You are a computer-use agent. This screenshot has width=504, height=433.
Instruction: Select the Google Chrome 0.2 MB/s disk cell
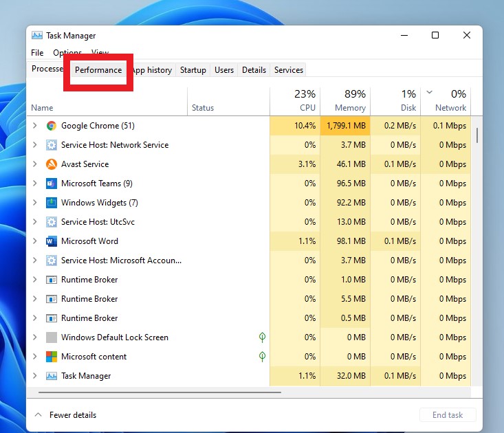[395, 126]
